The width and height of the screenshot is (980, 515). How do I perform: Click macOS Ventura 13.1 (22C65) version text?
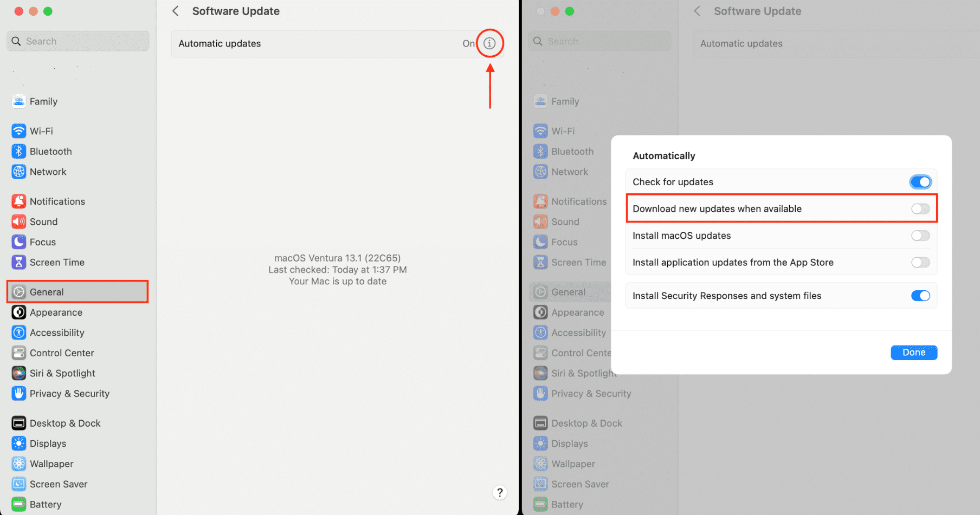tap(337, 258)
